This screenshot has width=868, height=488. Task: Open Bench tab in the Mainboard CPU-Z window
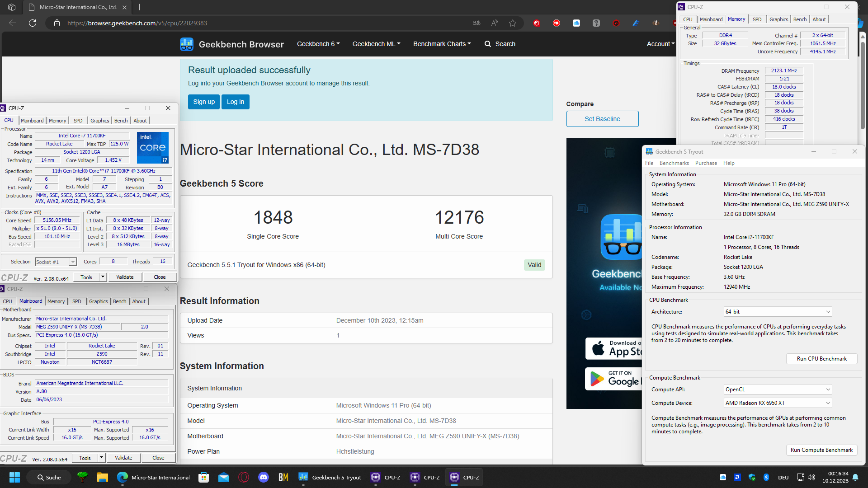click(x=120, y=301)
